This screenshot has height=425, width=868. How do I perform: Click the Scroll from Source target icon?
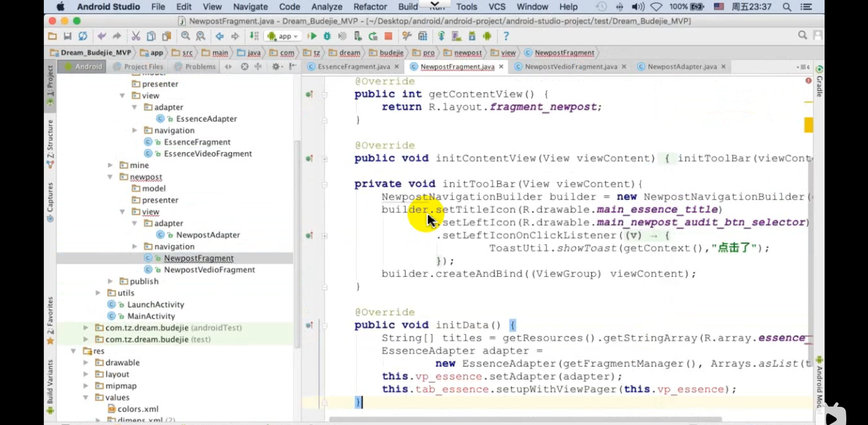point(244,67)
